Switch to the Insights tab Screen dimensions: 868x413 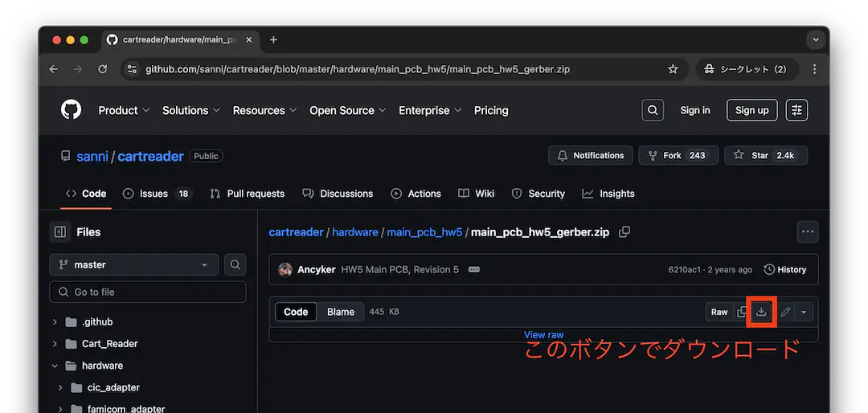tap(608, 194)
